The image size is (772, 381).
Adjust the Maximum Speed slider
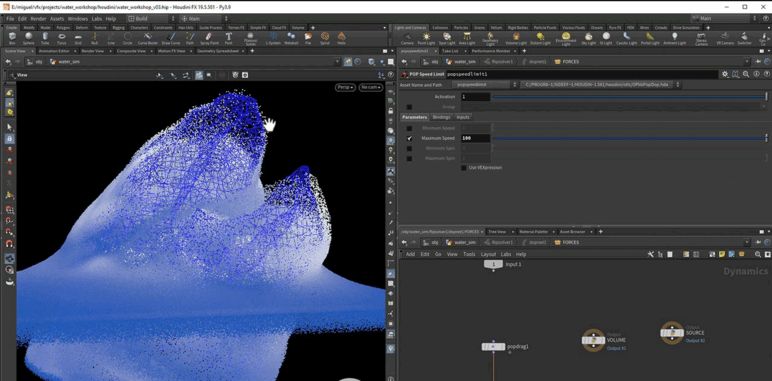(x=629, y=138)
